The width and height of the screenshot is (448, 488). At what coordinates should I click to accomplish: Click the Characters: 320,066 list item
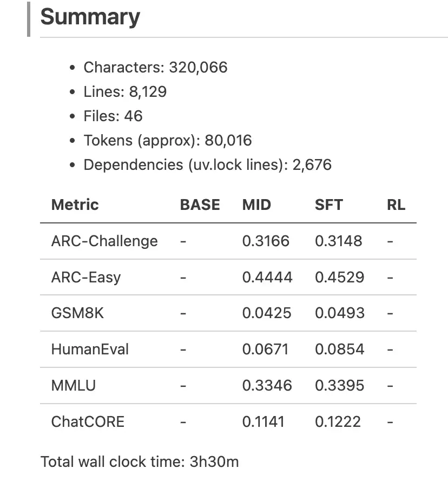155,68
